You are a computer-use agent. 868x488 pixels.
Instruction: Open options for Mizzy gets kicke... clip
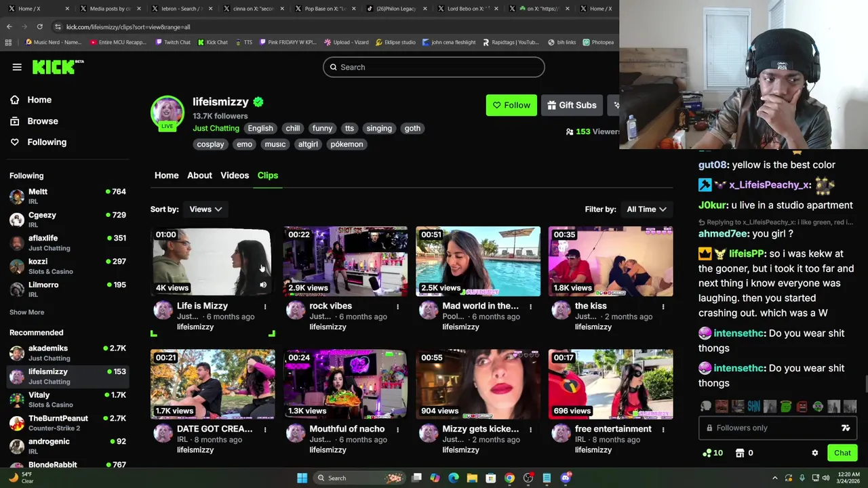[530, 430]
